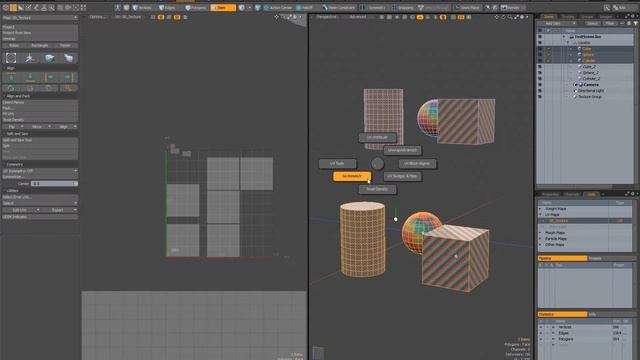Select Cylinder_2 in the item list
This screenshot has height=360, width=640.
point(591,78)
